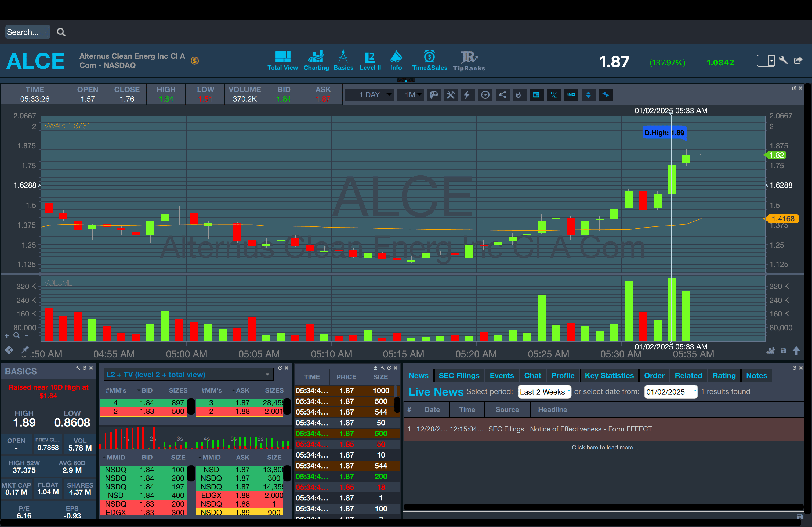Open the 1 DAY range dropdown

pos(369,95)
